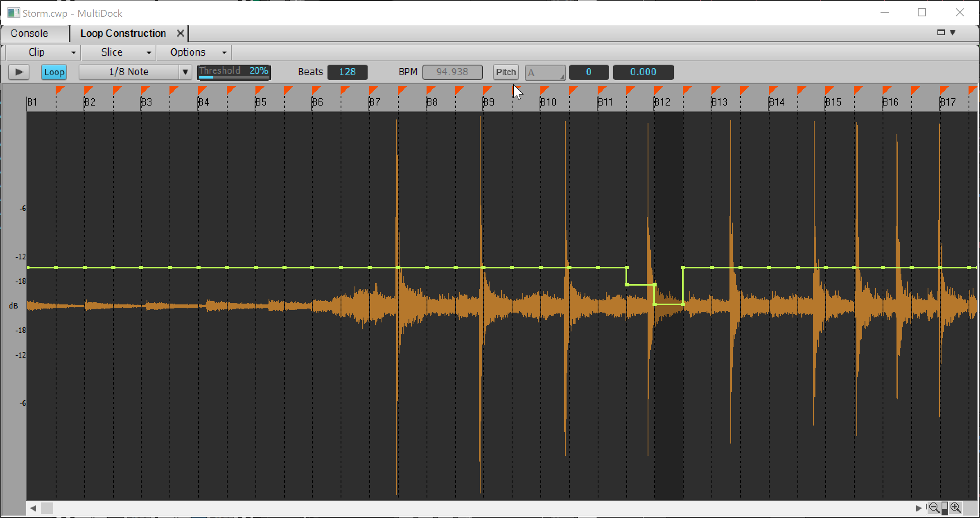This screenshot has width=980, height=518.
Task: Switch to the Console tab
Action: click(x=29, y=34)
